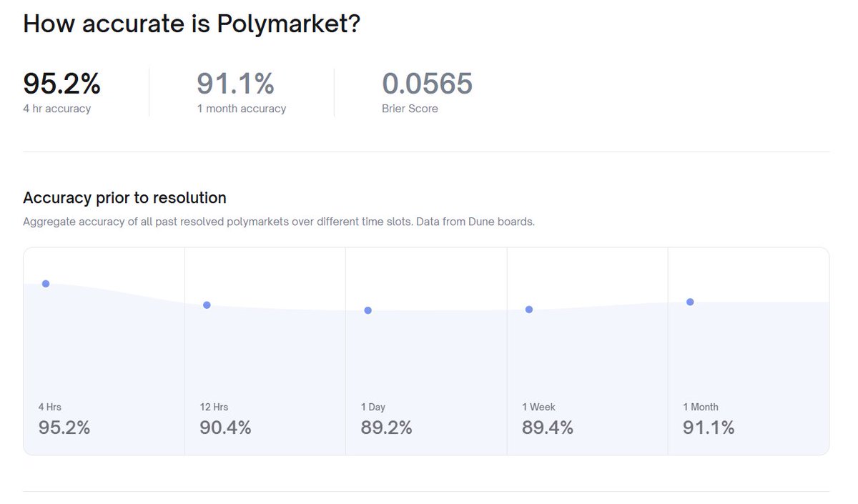Click the 0.0565 Brier Score value
Image resolution: width=858 pixels, height=504 pixels.
click(x=428, y=84)
